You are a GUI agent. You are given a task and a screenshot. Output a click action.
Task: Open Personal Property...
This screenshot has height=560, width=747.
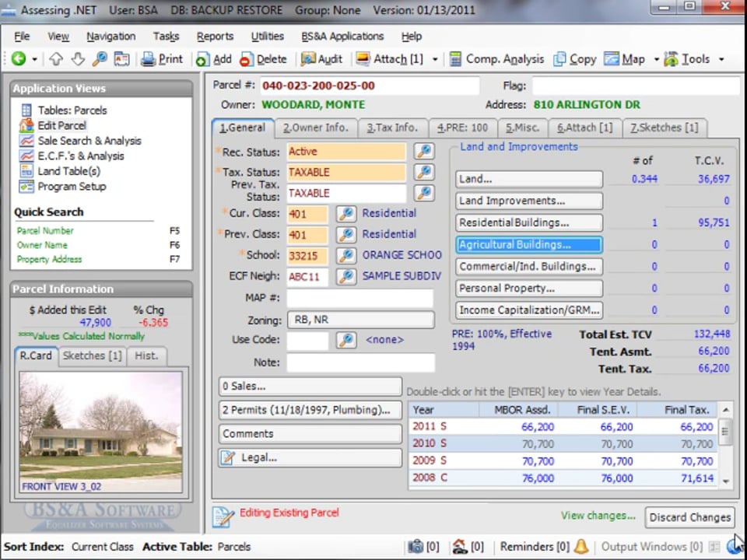coord(529,288)
